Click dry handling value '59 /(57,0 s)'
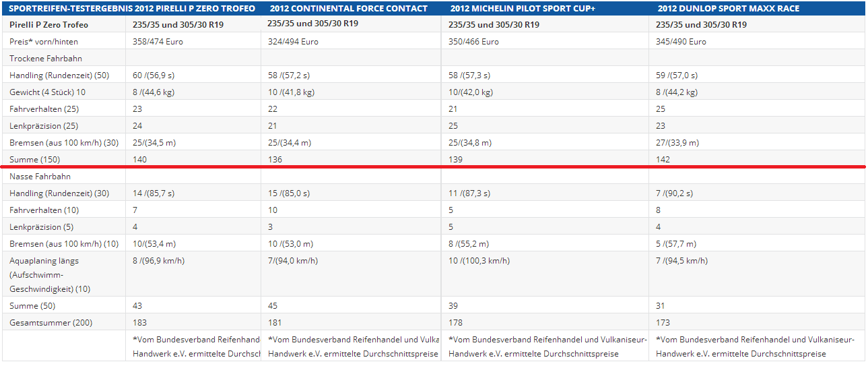This screenshot has width=868, height=366. click(677, 75)
